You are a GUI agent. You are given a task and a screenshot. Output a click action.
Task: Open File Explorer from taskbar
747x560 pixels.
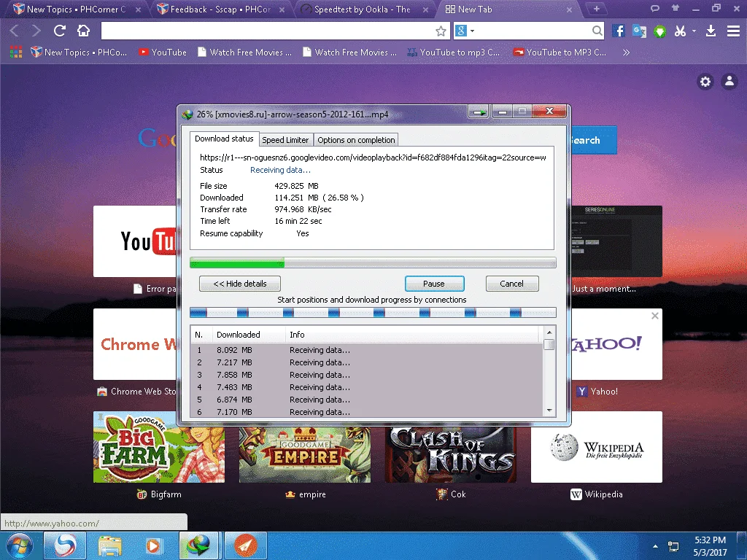click(109, 545)
